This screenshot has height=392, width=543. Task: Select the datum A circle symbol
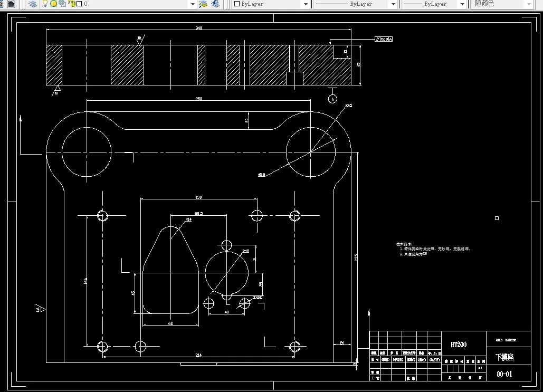pos(332,99)
